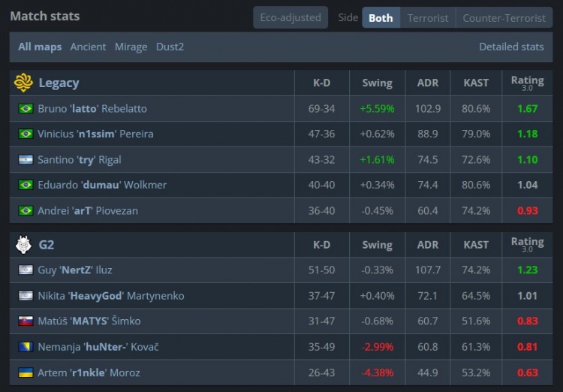Open Nikita 'HeavyGod' Martynenko's profile
The image size is (563, 392).
coord(111,296)
